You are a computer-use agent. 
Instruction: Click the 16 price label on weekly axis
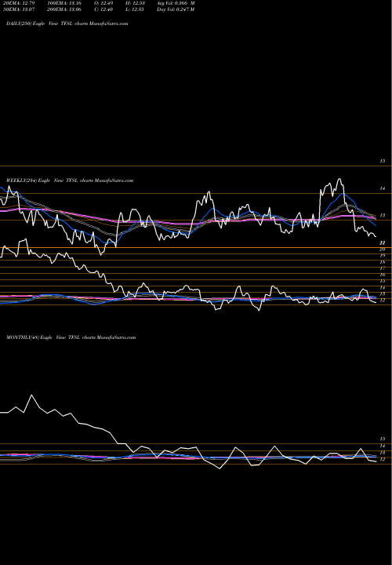(x=383, y=275)
